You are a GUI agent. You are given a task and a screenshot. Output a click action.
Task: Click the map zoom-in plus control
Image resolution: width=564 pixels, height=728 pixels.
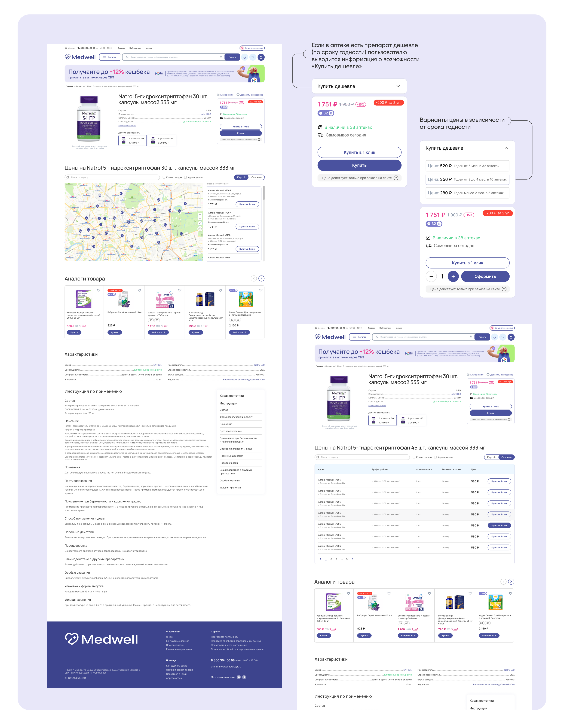pos(200,215)
